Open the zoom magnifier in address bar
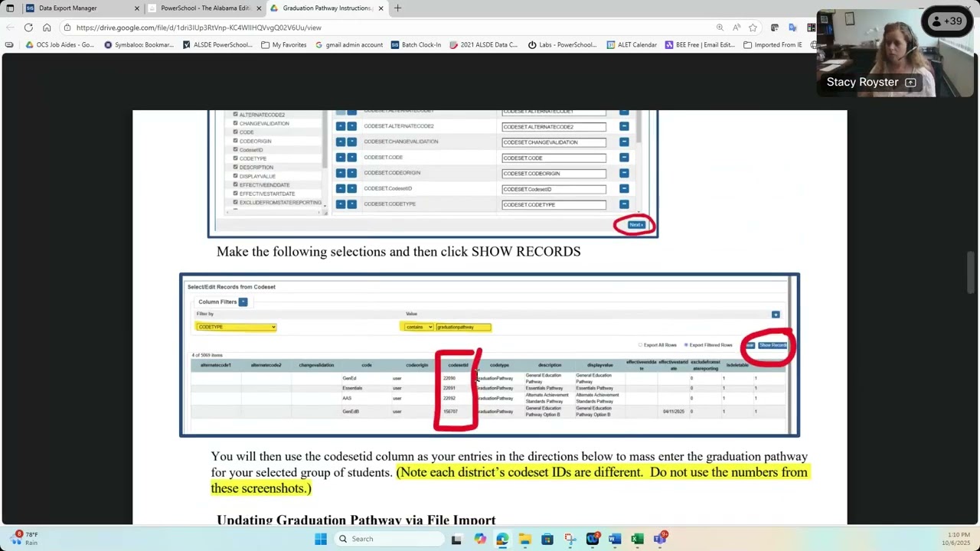This screenshot has width=980, height=551. coord(720,28)
